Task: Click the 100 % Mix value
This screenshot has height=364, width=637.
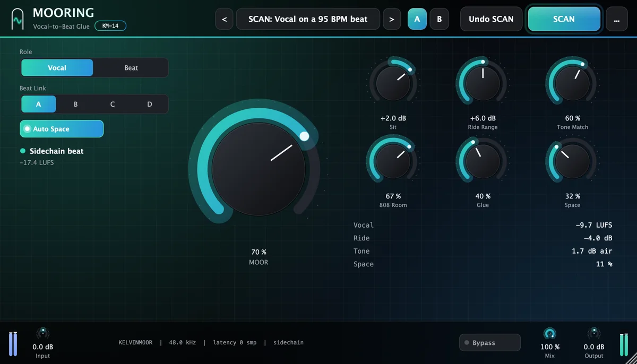Action: coord(550,347)
